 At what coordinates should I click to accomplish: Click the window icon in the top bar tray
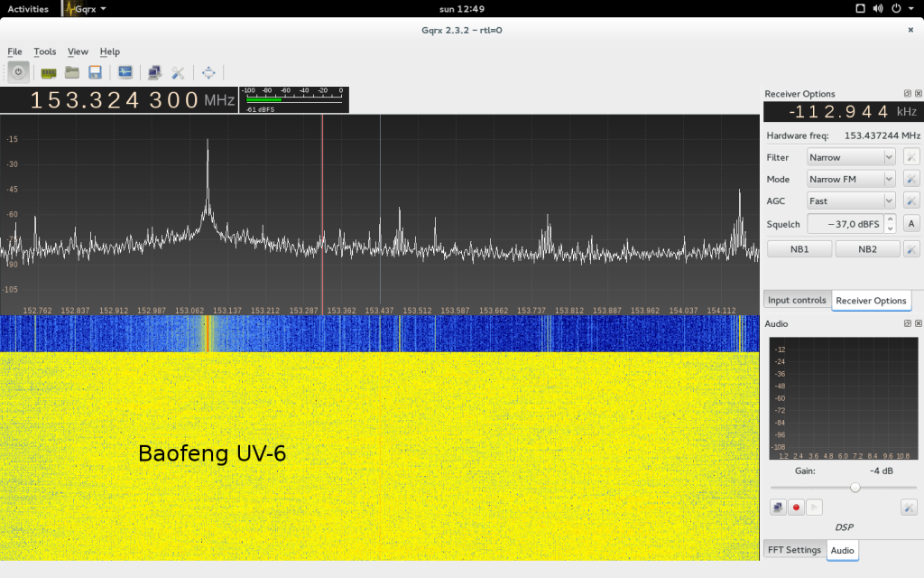(x=860, y=8)
